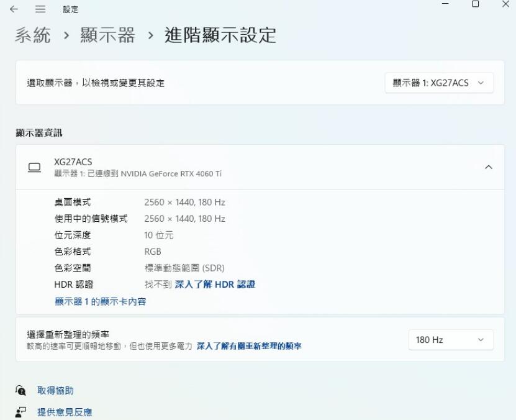Minimize the 設定 window
The height and width of the screenshot is (420, 516).
tap(445, 5)
